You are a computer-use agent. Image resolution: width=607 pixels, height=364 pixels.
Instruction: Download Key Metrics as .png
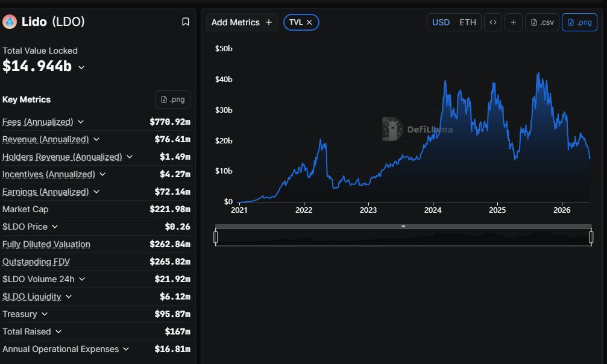coord(172,99)
